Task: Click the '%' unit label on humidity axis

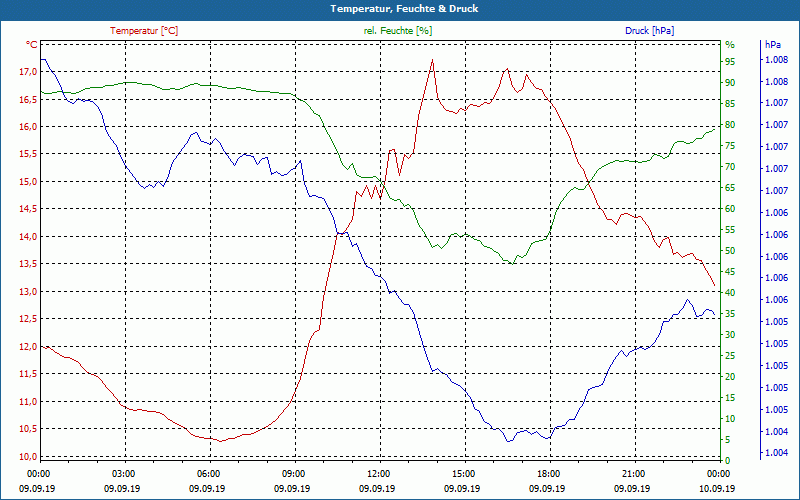Action: tap(730, 45)
